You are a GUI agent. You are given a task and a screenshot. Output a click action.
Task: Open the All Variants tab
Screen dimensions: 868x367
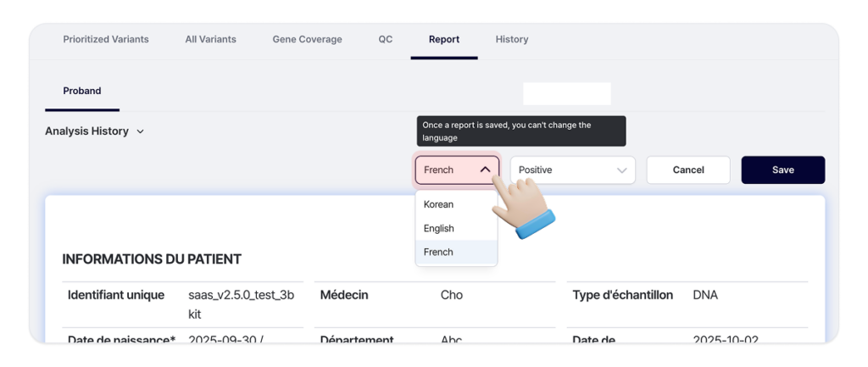click(210, 39)
